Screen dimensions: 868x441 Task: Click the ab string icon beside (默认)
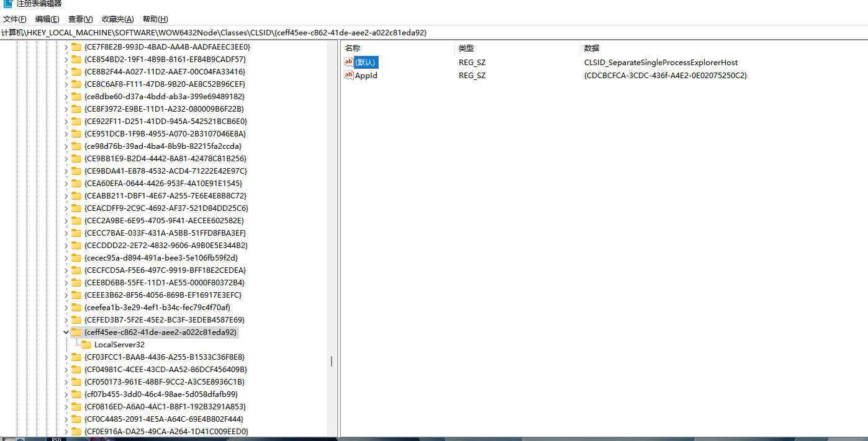pyautogui.click(x=348, y=62)
